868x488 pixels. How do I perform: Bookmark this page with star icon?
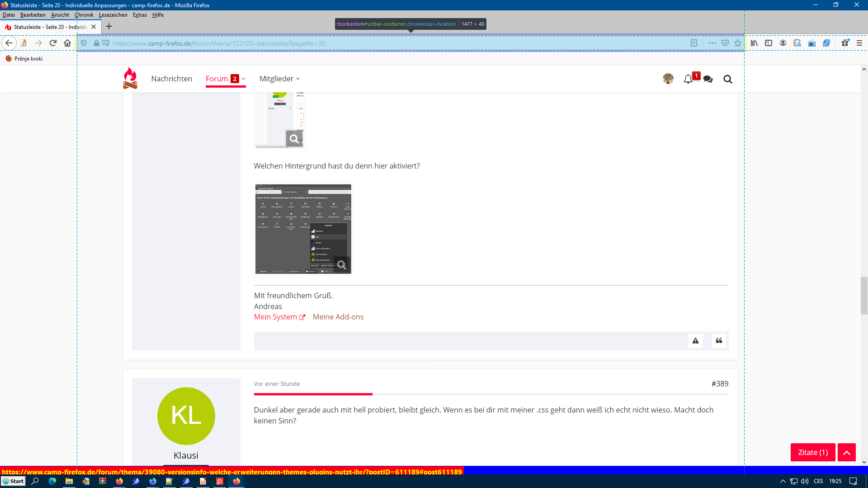click(738, 43)
